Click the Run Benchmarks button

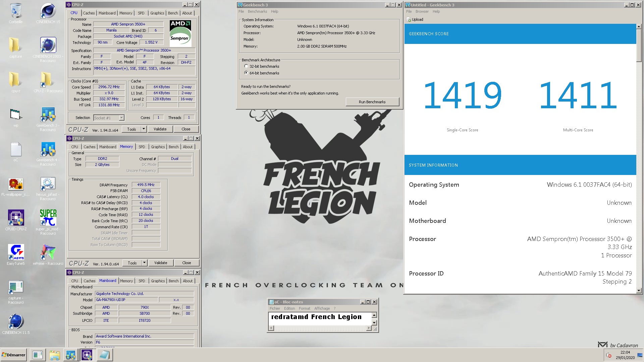point(372,102)
